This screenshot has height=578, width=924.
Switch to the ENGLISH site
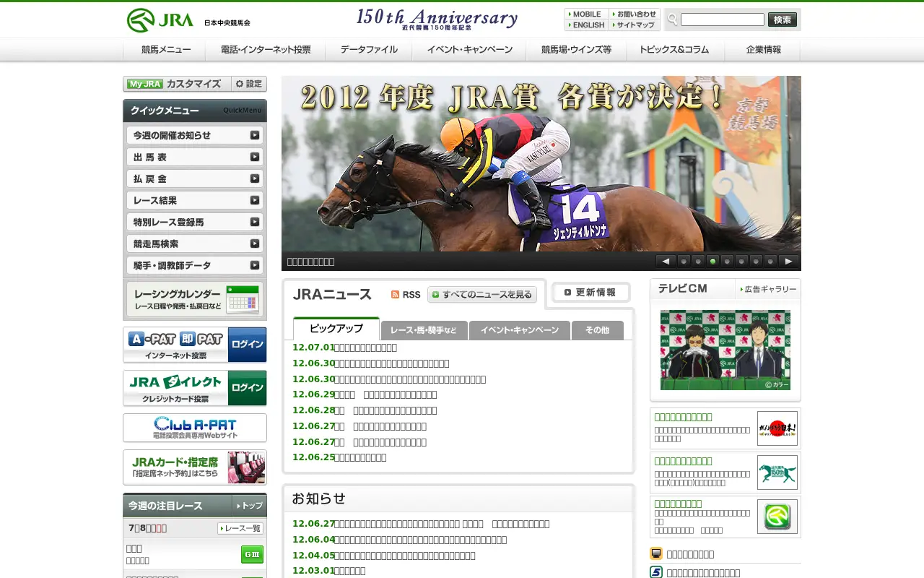tap(586, 25)
